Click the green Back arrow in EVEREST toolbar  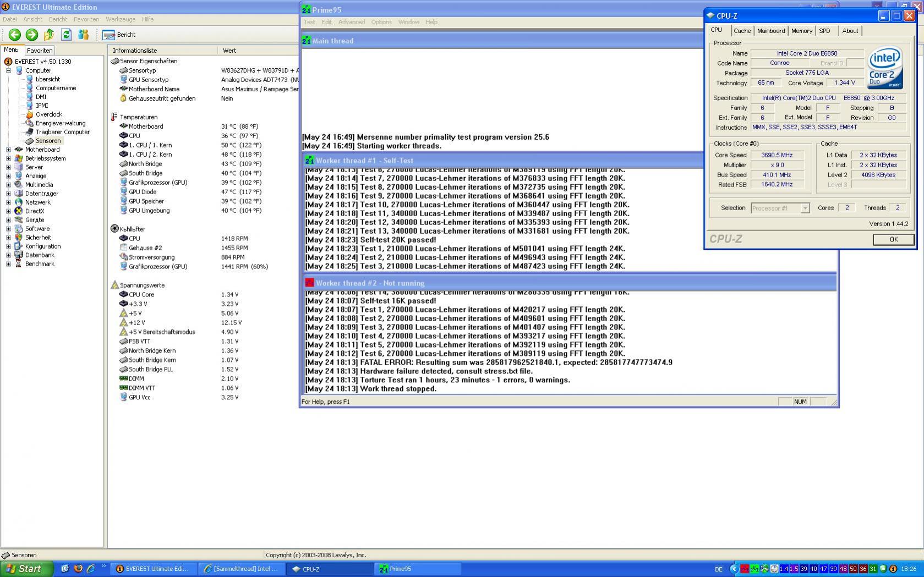(15, 35)
